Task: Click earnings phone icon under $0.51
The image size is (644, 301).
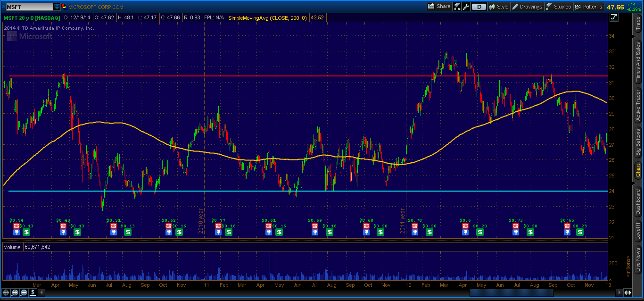Action: [113, 226]
